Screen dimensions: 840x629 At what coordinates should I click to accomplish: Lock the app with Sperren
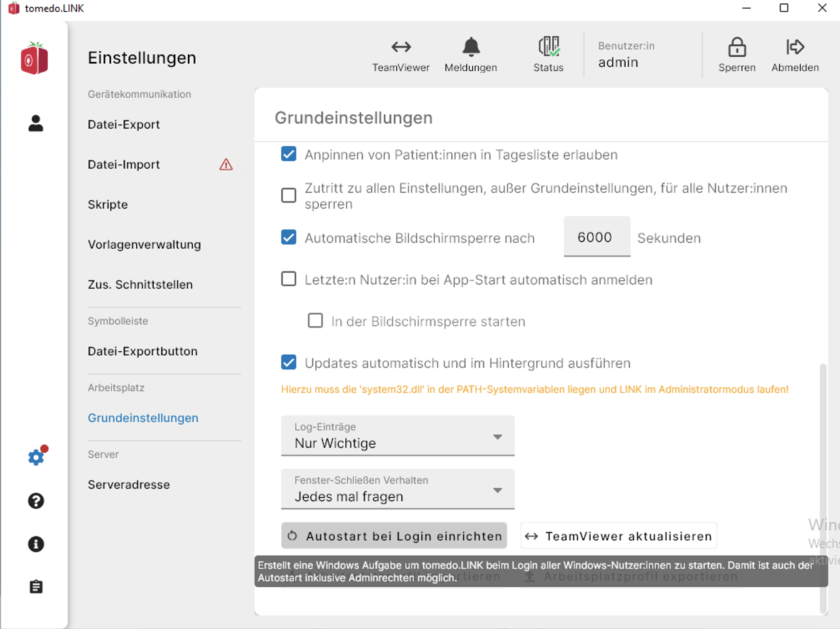tap(737, 55)
